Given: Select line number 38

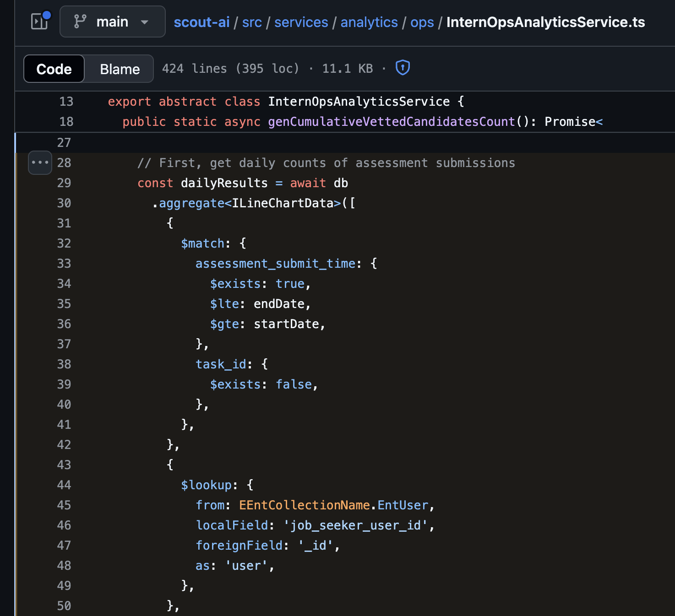Looking at the screenshot, I should click(x=64, y=364).
